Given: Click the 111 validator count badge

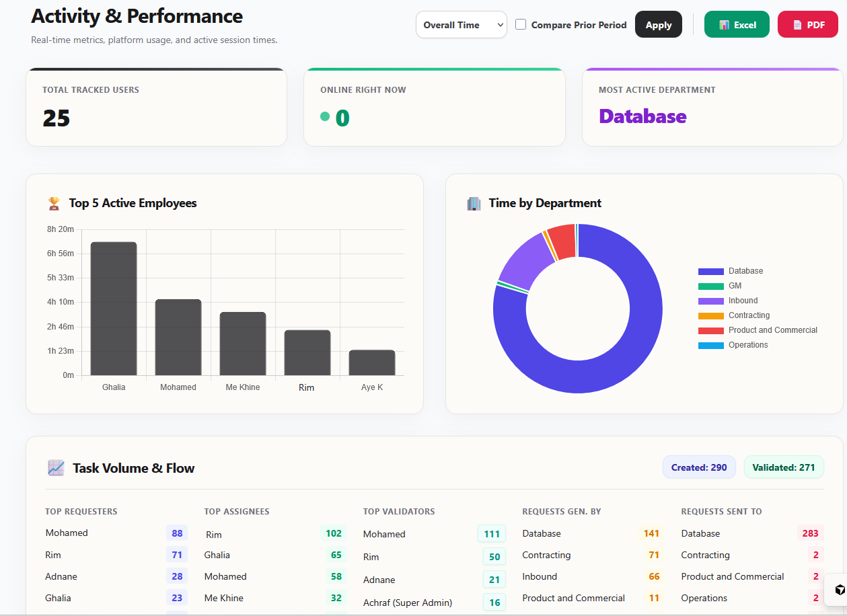Looking at the screenshot, I should [492, 534].
